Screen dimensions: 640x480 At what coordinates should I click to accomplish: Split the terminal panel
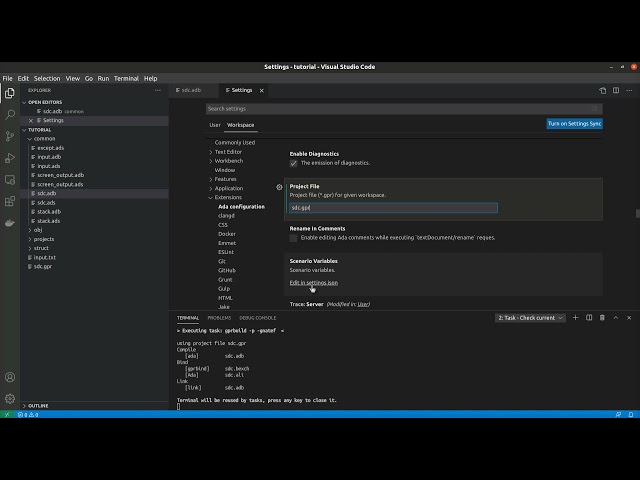pyautogui.click(x=589, y=318)
